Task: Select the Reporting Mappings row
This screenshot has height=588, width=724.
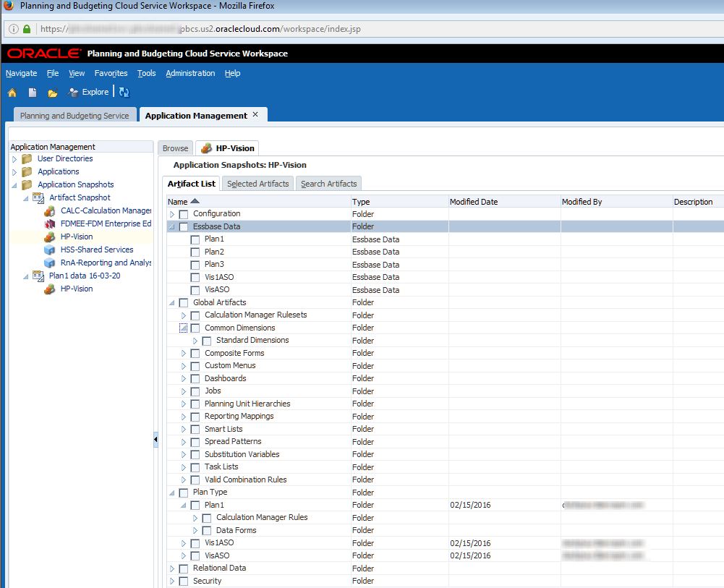Action: pyautogui.click(x=445, y=417)
